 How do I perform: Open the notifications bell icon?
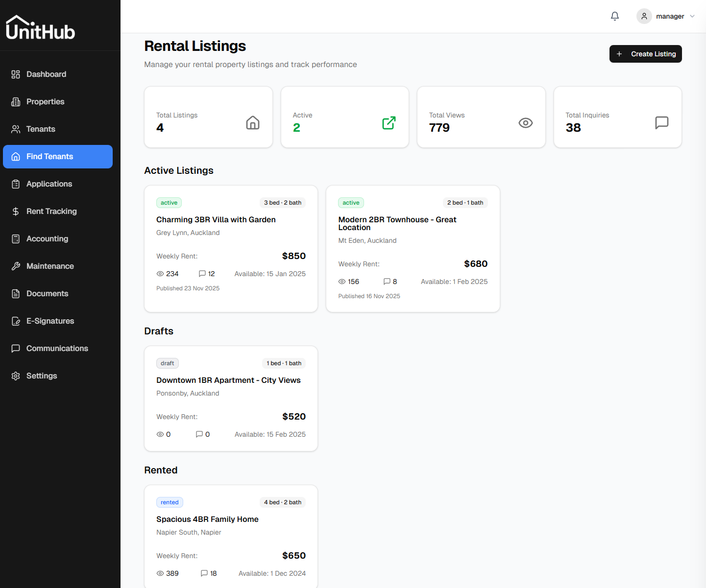(615, 16)
